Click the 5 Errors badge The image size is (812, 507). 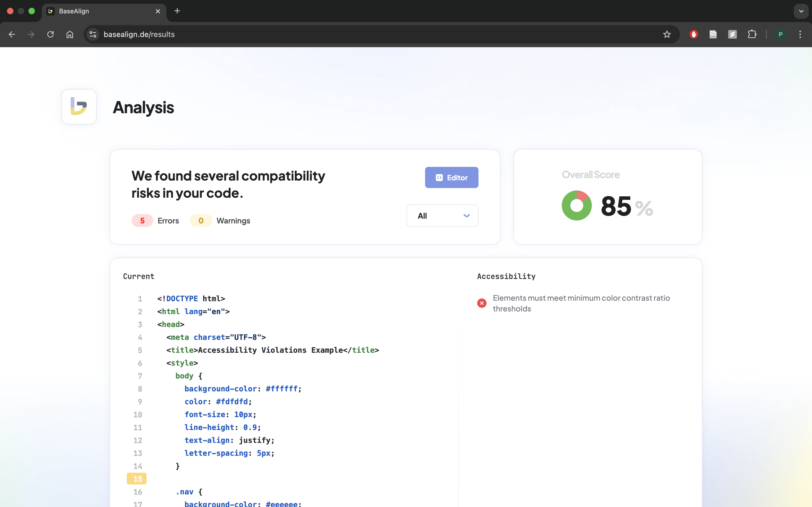142,221
